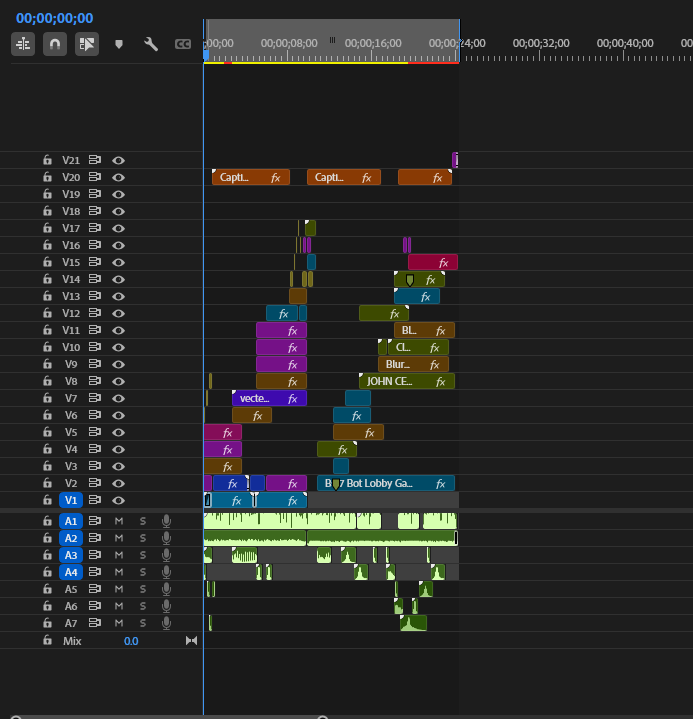Image resolution: width=693 pixels, height=719 pixels.
Task: Toggle lock on track V20
Action: pos(47,177)
